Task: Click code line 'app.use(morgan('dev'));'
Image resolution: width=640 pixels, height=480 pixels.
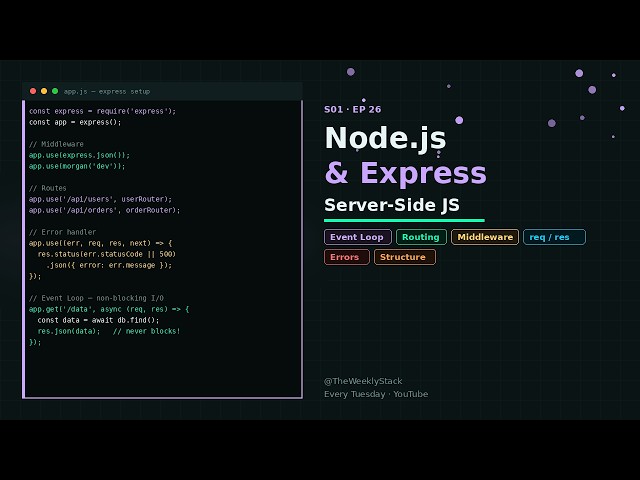Action: tap(77, 166)
